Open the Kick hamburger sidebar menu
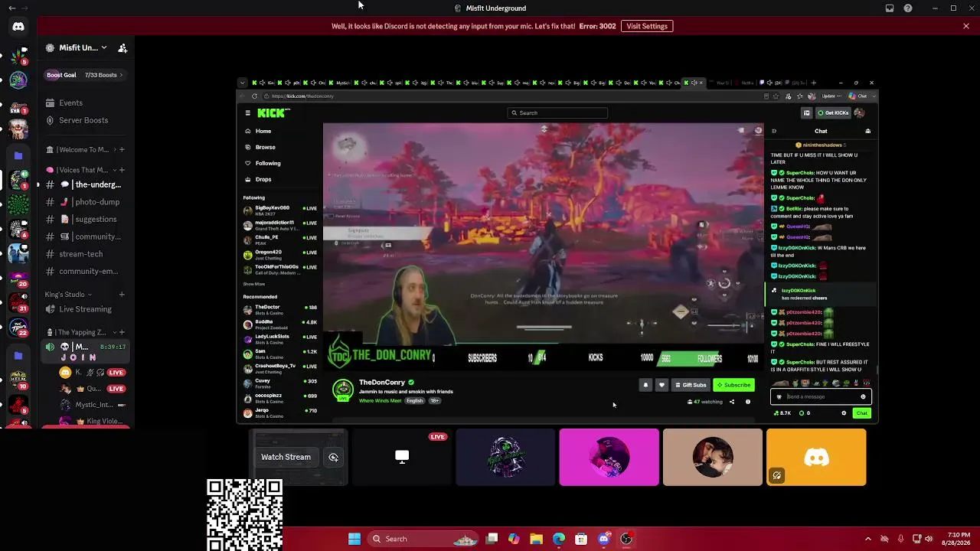 click(247, 113)
